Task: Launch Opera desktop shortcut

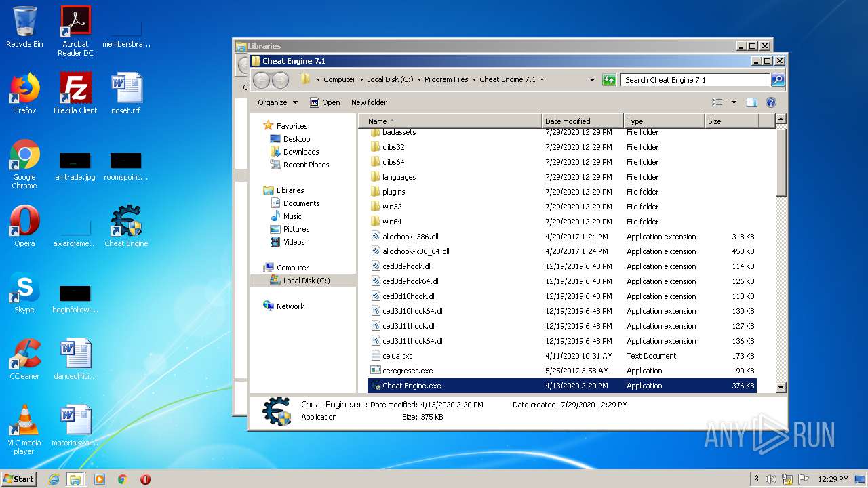Action: click(x=24, y=226)
